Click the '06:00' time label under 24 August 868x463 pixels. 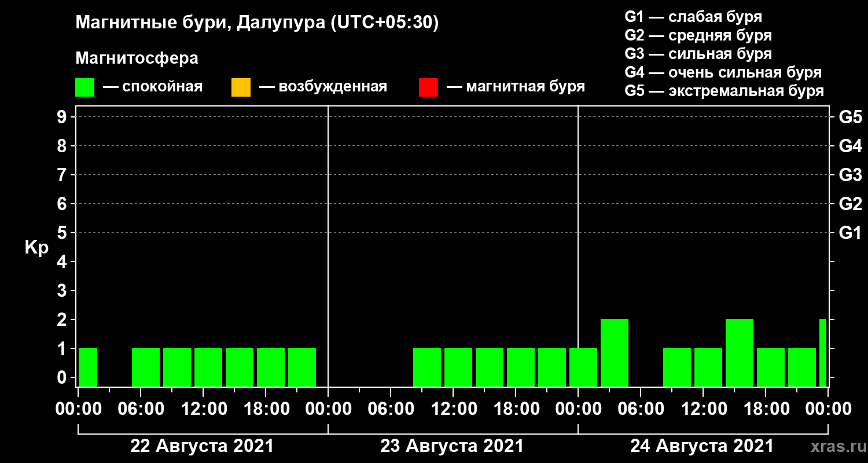tap(641, 409)
